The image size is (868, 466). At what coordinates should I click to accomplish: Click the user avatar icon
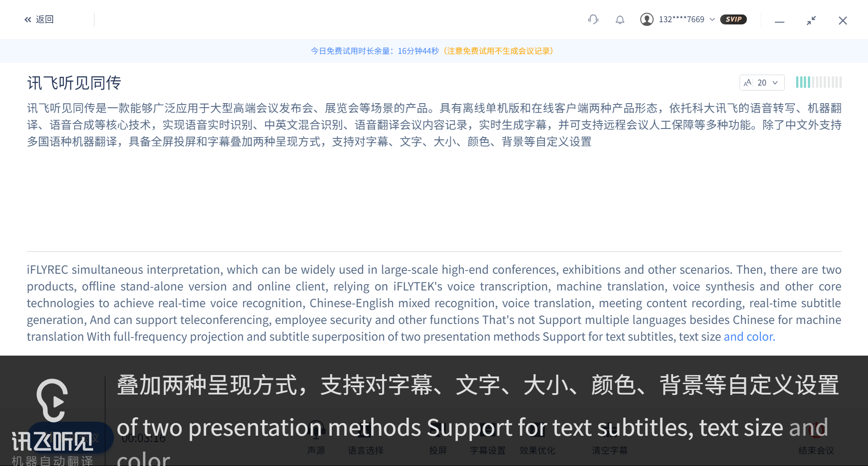coord(647,19)
